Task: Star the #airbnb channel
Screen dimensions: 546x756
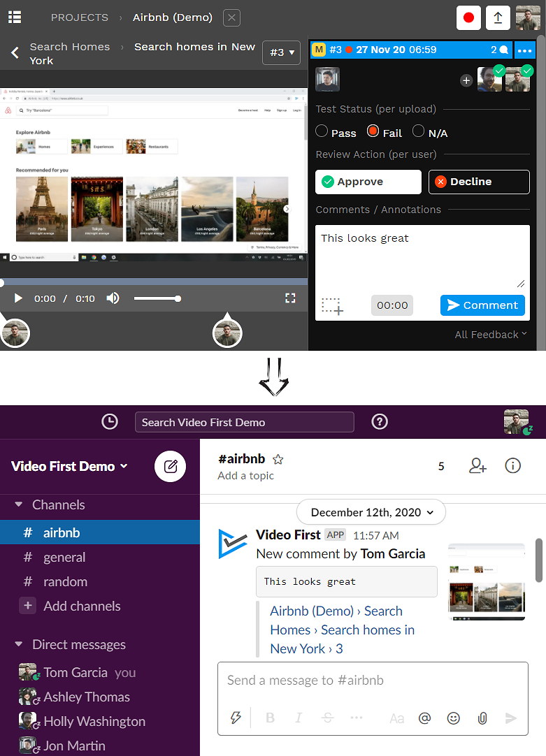Action: click(x=278, y=459)
